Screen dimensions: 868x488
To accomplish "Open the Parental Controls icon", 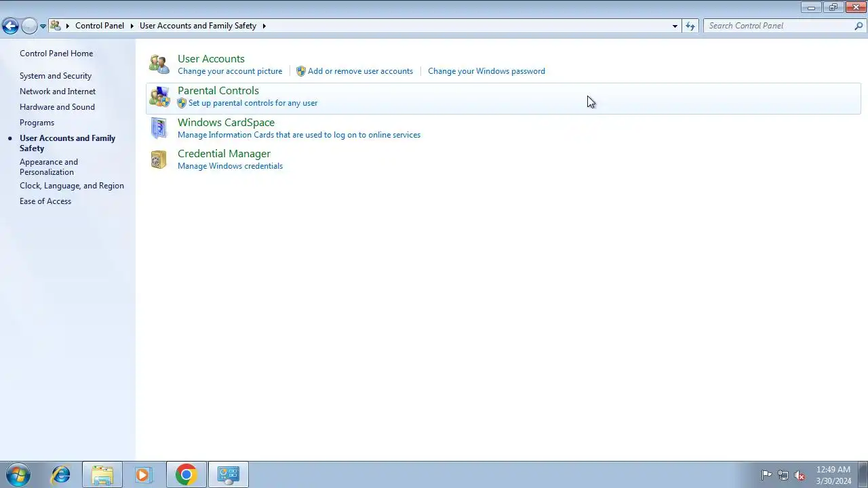I will point(159,97).
